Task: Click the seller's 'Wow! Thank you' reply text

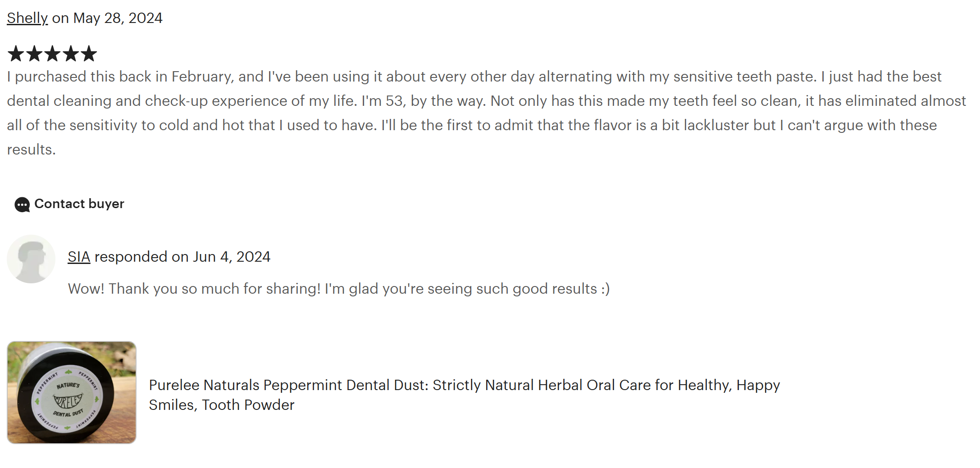Action: click(338, 289)
